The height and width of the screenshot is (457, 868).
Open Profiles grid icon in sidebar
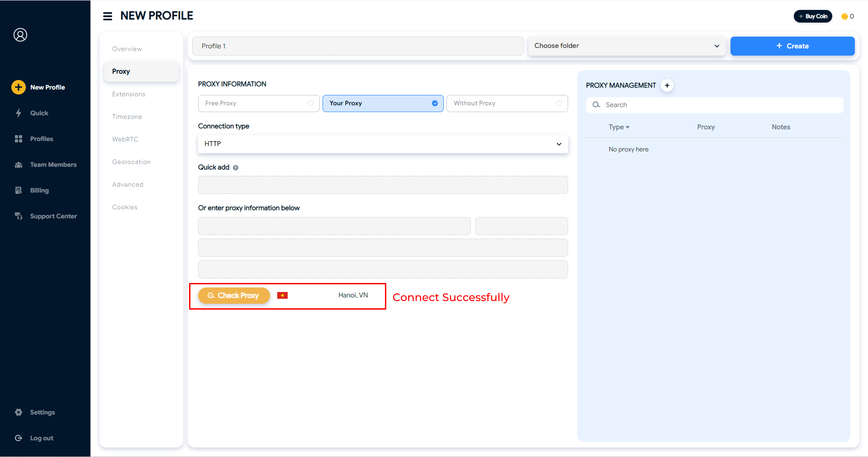click(x=19, y=139)
